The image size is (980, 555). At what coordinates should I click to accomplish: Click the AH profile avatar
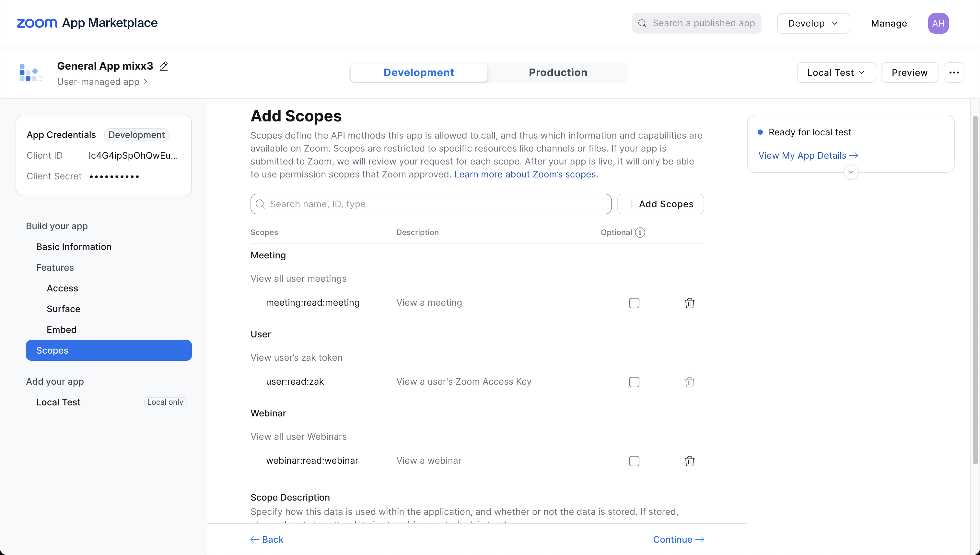point(938,23)
